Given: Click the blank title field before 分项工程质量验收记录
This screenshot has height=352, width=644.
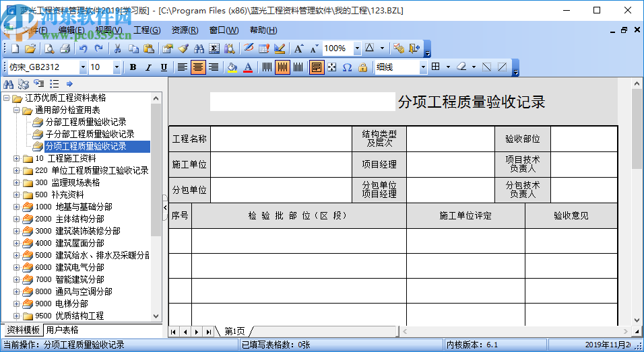Looking at the screenshot, I should (x=302, y=102).
